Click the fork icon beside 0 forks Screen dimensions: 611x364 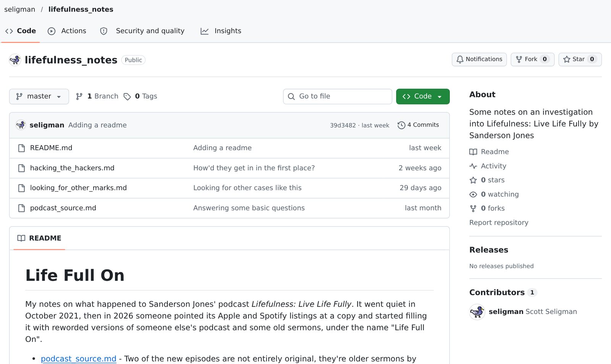[473, 209]
